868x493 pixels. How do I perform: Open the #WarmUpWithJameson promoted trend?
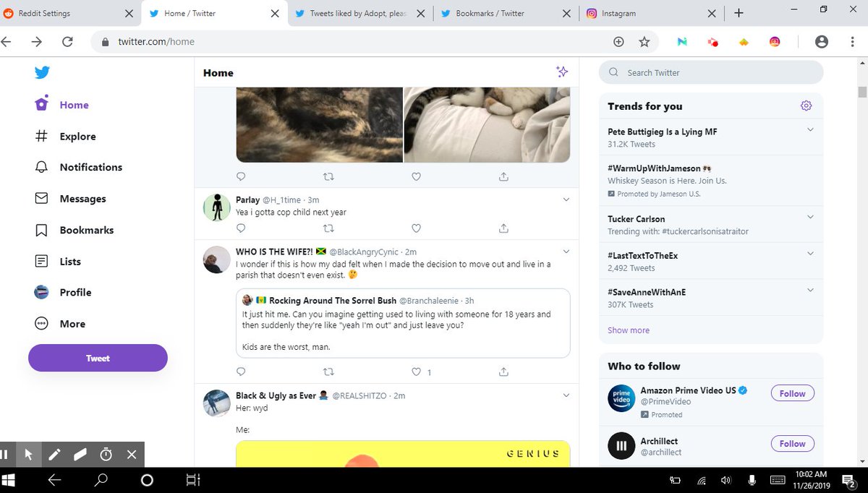[711, 181]
